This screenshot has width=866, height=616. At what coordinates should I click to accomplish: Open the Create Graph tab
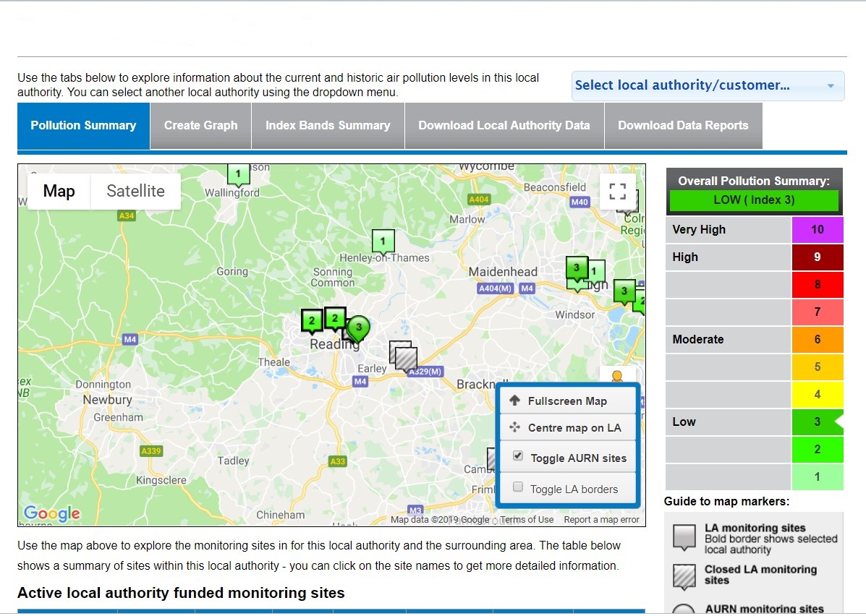pos(200,126)
